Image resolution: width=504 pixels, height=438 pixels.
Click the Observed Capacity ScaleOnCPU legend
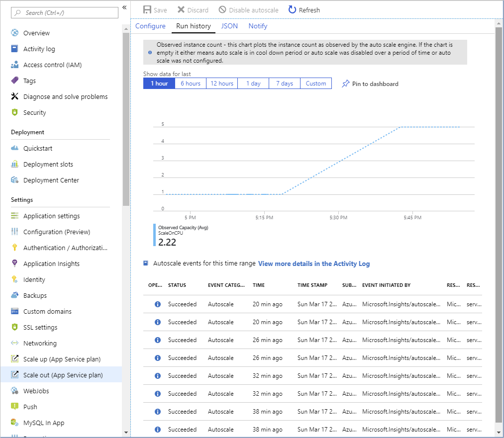[181, 235]
